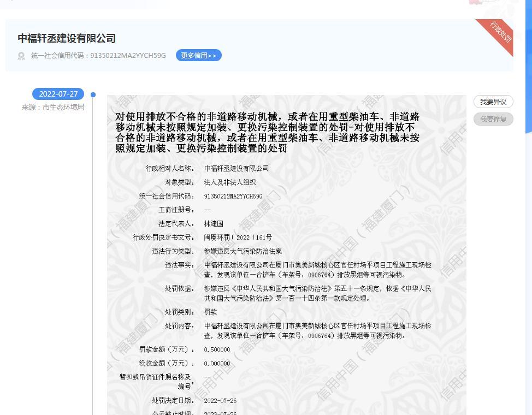This screenshot has width=532, height=415.
Task: Click 行政相对人名称 value 中福轩丞建设有限公司
Action: 236,168
